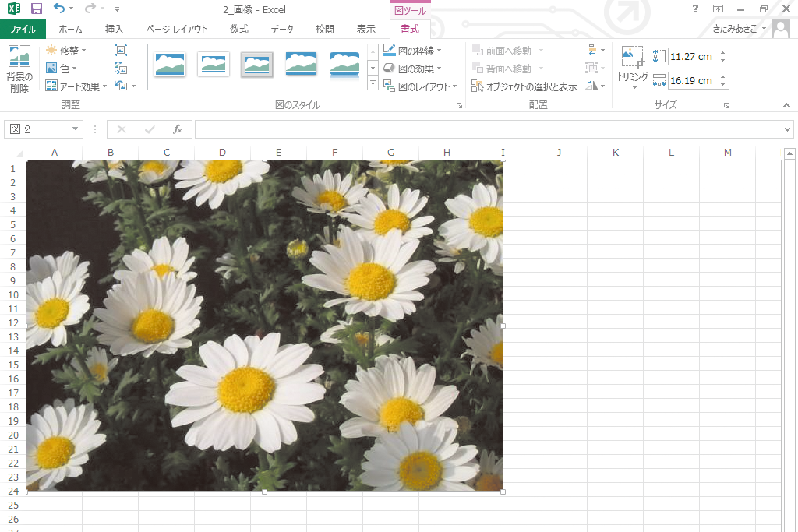The width and height of the screenshot is (798, 532).
Task: Open the Undo history dropdown arrow
Action: pos(71,9)
